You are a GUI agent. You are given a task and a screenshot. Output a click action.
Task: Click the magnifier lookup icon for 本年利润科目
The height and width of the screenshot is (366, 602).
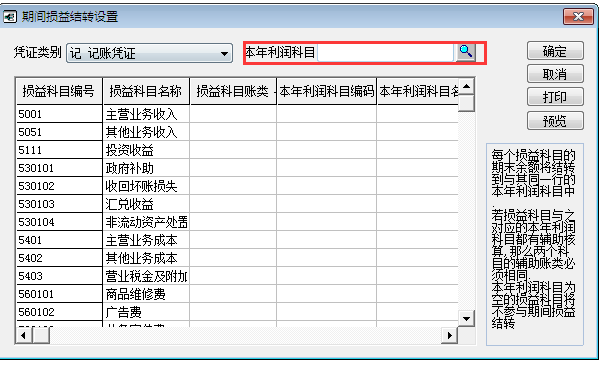pos(466,52)
